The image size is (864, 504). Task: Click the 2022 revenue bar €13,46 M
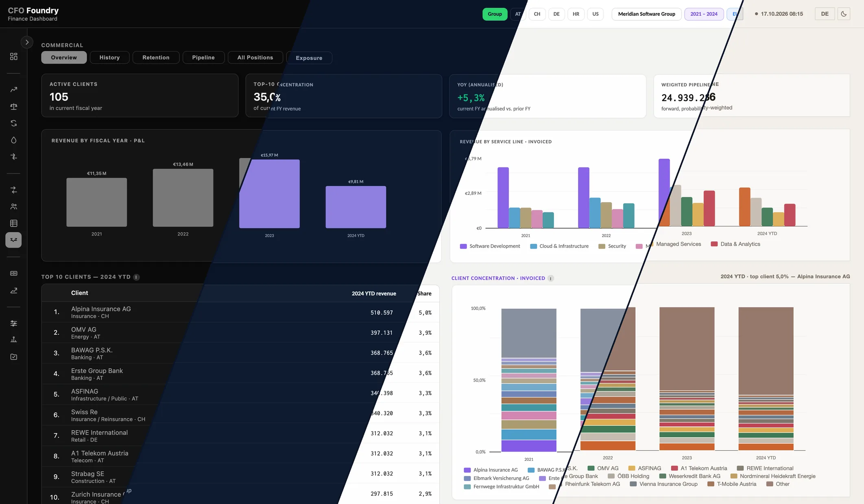pos(183,198)
